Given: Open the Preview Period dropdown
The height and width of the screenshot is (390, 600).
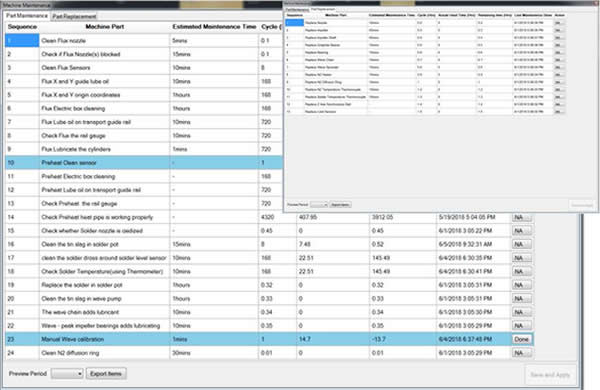Looking at the screenshot, I should [67, 374].
